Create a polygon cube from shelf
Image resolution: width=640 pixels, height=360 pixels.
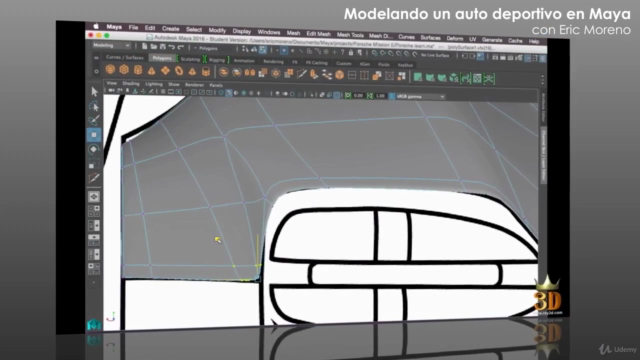[124, 70]
